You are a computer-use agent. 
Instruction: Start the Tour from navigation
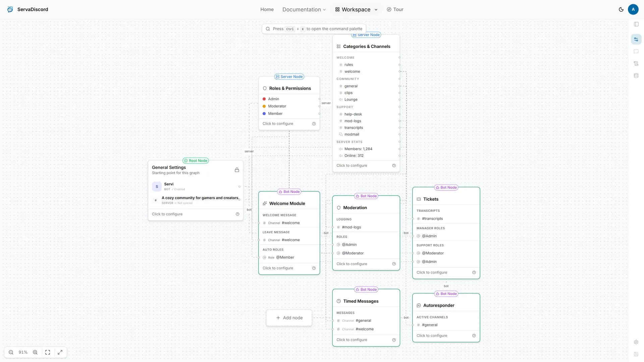tap(395, 9)
